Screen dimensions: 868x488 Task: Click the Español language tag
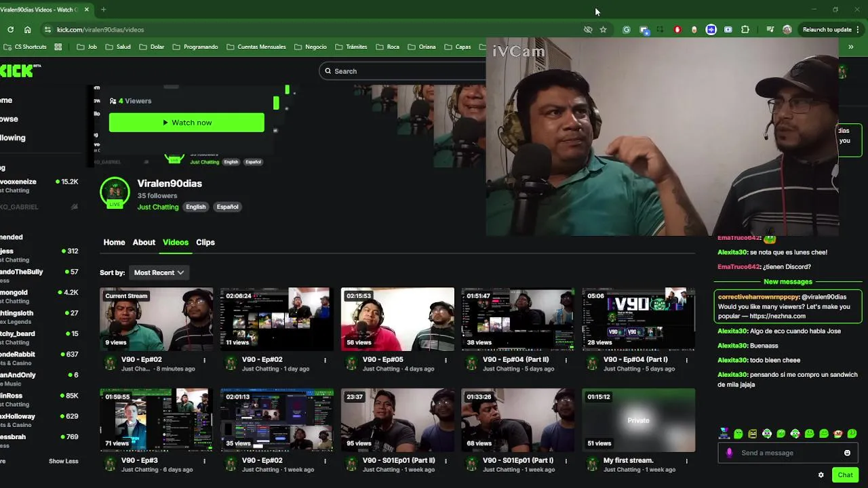[x=228, y=207]
